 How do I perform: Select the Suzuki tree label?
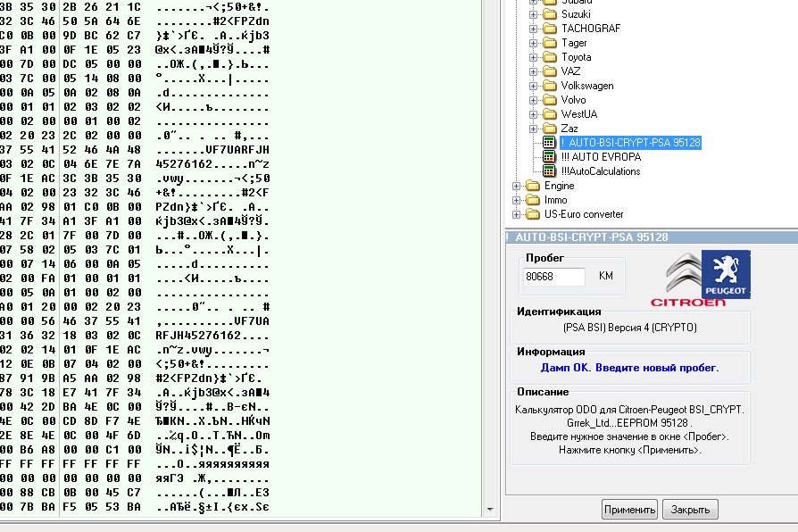[576, 14]
